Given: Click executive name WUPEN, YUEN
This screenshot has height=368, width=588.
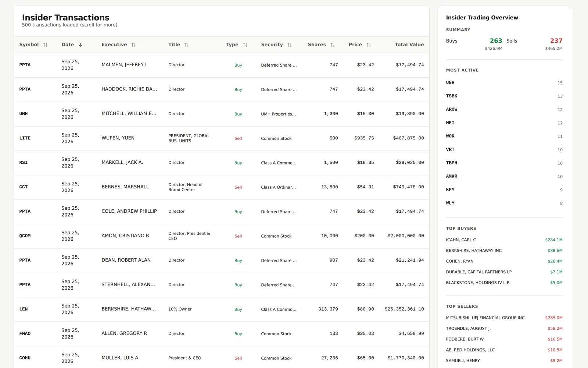Looking at the screenshot, I should tap(118, 138).
